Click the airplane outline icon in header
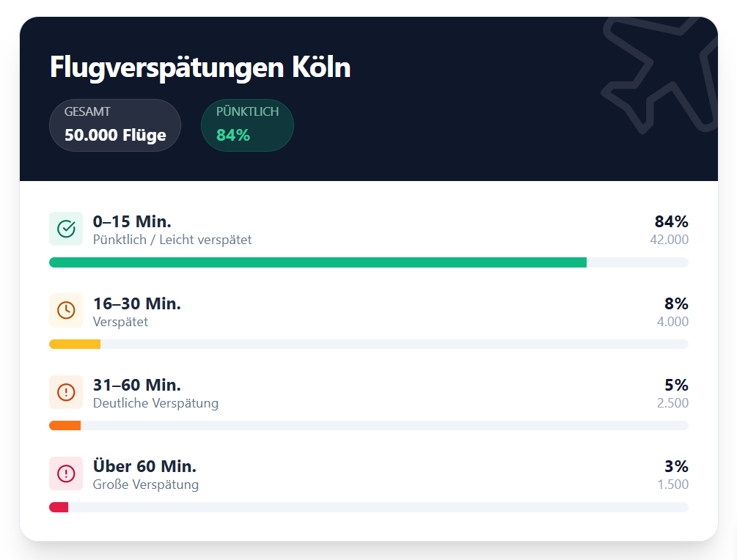Image resolution: width=737 pixels, height=560 pixels. click(659, 75)
